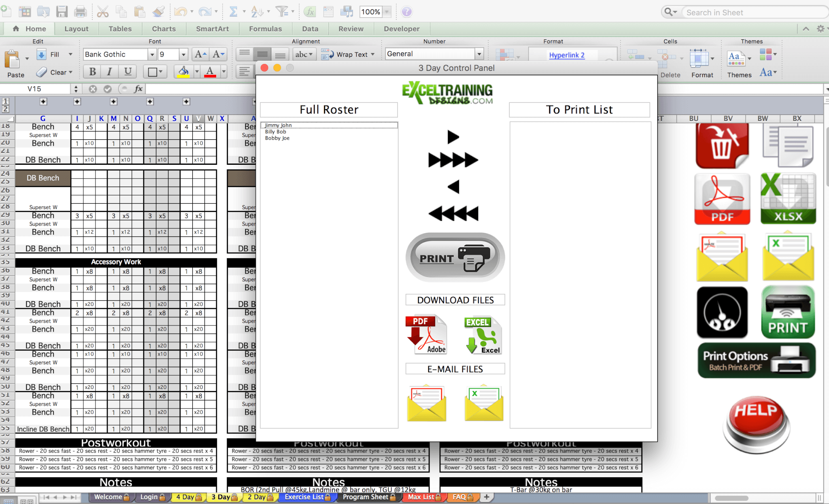Image resolution: width=829 pixels, height=504 pixels.
Task: Toggle italic formatting
Action: (x=109, y=72)
